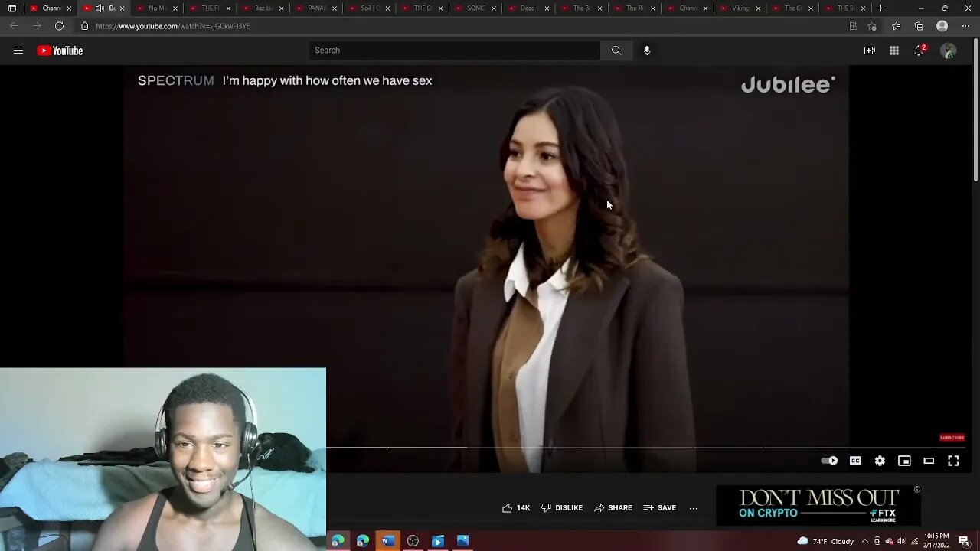Click the SAVE button
The width and height of the screenshot is (980, 551).
pyautogui.click(x=660, y=507)
